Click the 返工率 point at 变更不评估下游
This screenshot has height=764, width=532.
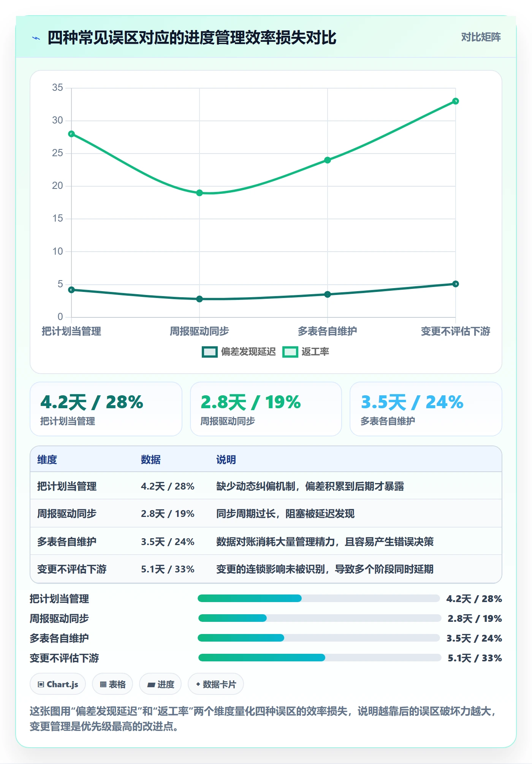tap(456, 101)
